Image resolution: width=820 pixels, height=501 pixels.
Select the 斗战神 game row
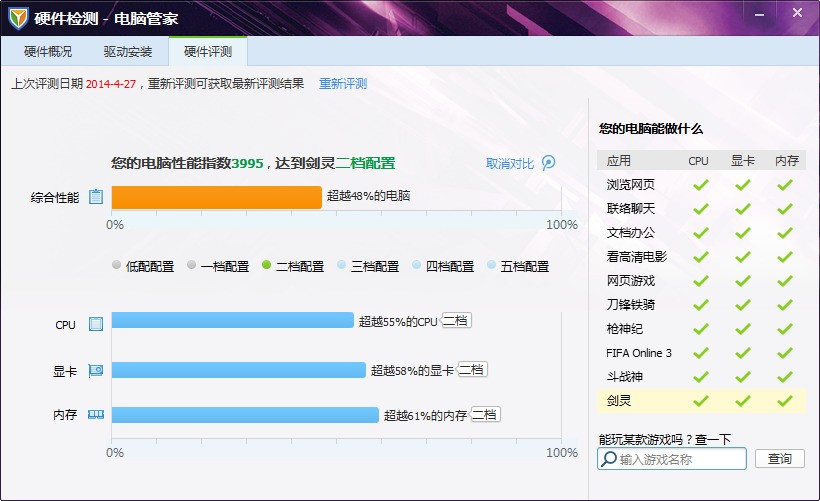[x=701, y=377]
